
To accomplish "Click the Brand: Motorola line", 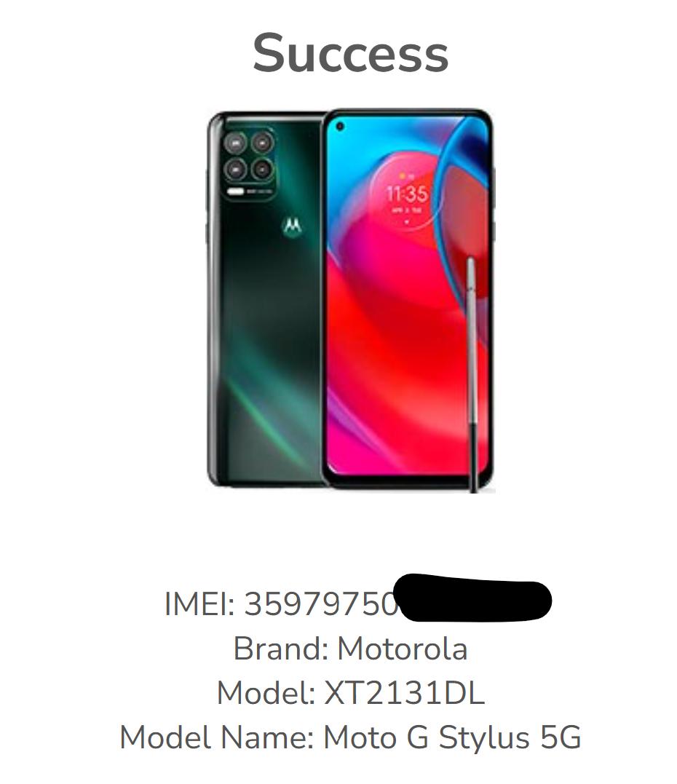I will click(x=350, y=649).
